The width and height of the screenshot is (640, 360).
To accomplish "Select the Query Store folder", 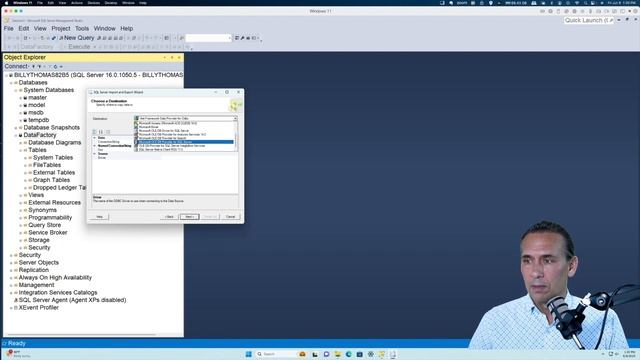I will [x=44, y=225].
